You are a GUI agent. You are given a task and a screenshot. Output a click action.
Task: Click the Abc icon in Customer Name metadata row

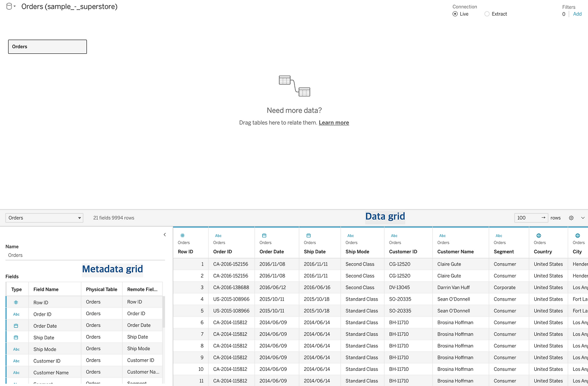tap(17, 373)
